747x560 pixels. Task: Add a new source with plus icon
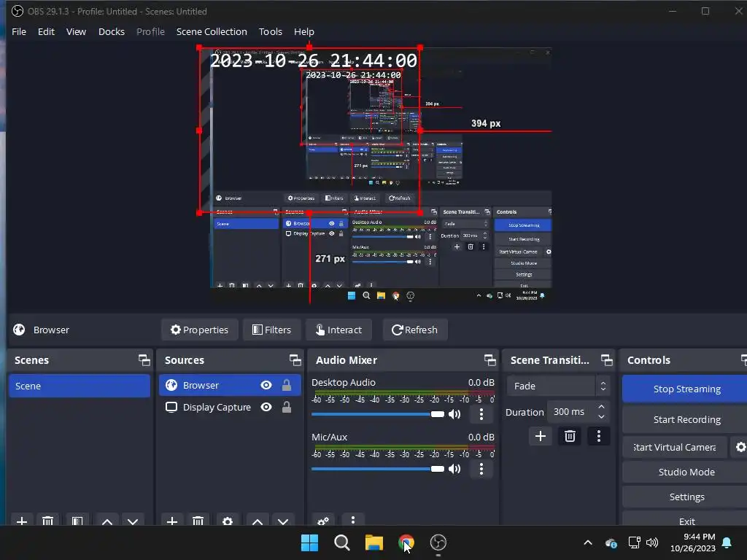coord(172,521)
